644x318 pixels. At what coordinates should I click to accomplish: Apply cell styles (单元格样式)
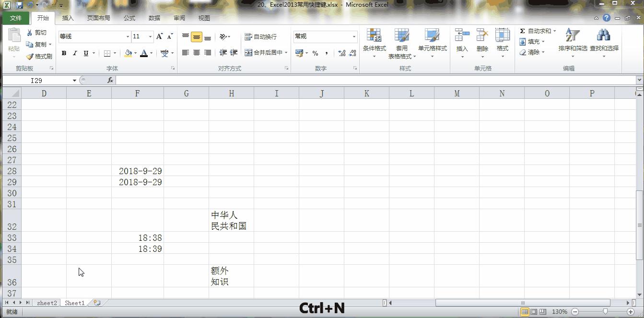pyautogui.click(x=433, y=43)
